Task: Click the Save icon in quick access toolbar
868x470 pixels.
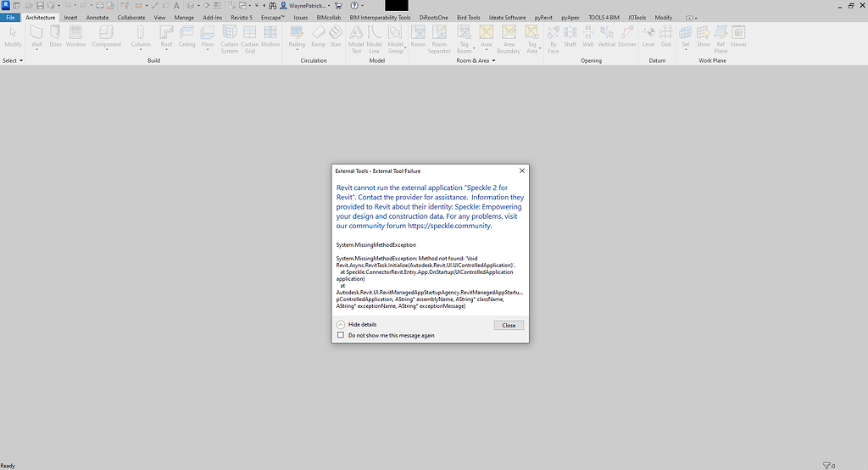Action: [x=40, y=6]
